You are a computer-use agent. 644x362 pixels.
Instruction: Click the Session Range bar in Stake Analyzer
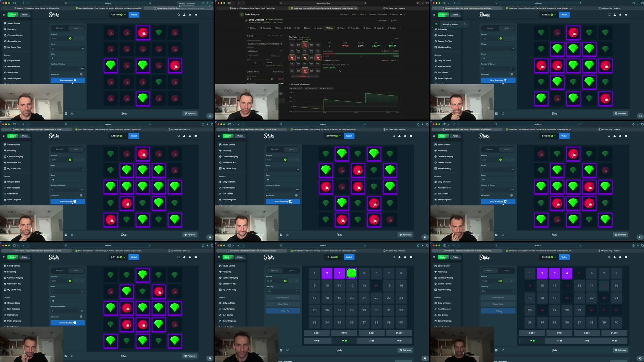pos(361,54)
